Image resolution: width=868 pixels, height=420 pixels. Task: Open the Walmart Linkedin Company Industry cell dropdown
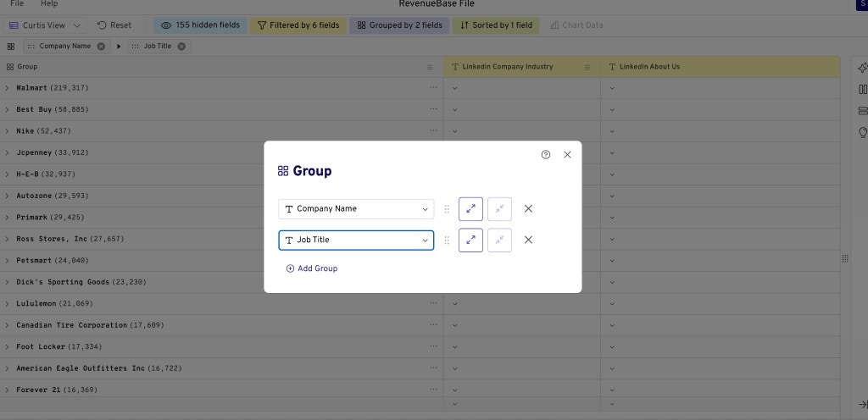click(455, 88)
